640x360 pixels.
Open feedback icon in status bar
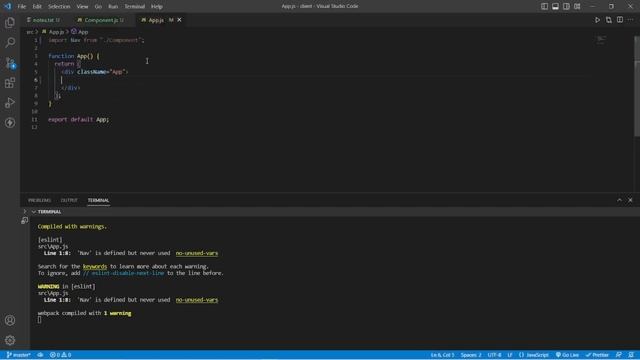[619, 355]
